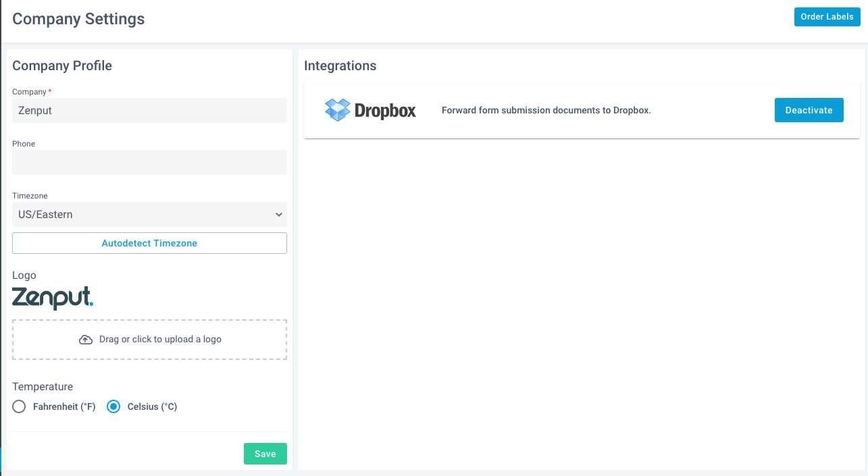The width and height of the screenshot is (868, 476).
Task: Click the Company Settings page title
Action: tap(78, 19)
